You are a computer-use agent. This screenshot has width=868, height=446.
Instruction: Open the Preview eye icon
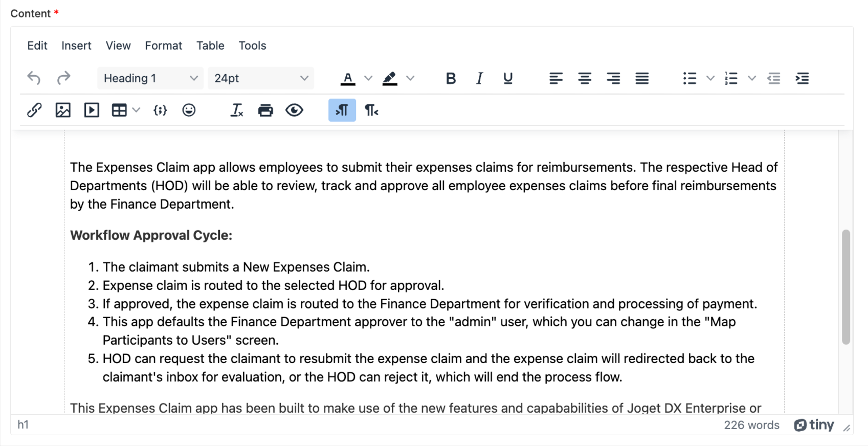pyautogui.click(x=294, y=110)
